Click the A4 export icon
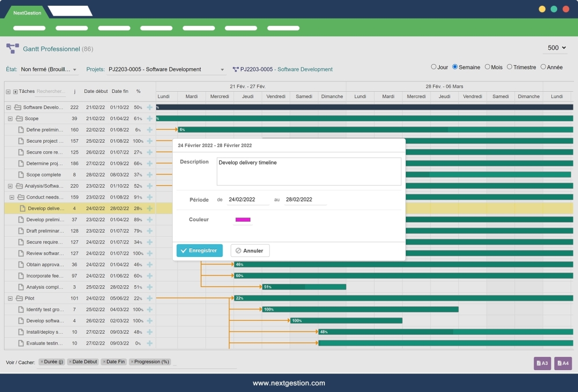The width and height of the screenshot is (578, 392). pyautogui.click(x=562, y=363)
